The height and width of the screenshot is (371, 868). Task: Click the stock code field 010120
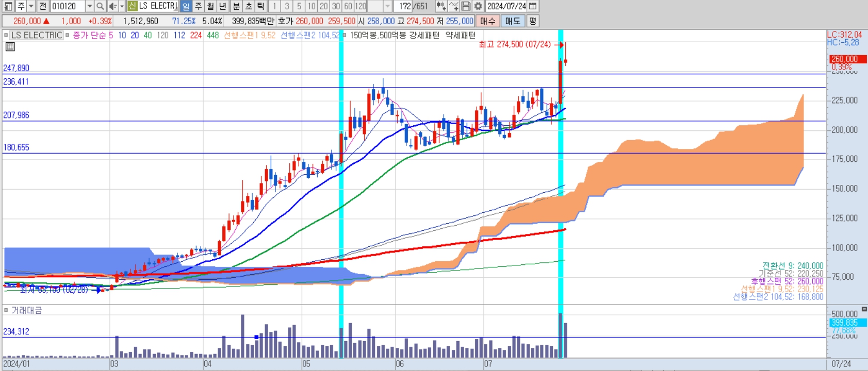pos(68,6)
